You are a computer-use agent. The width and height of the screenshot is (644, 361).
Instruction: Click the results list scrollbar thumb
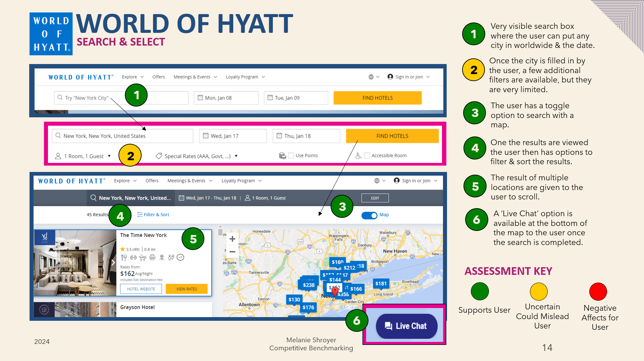tap(220, 232)
